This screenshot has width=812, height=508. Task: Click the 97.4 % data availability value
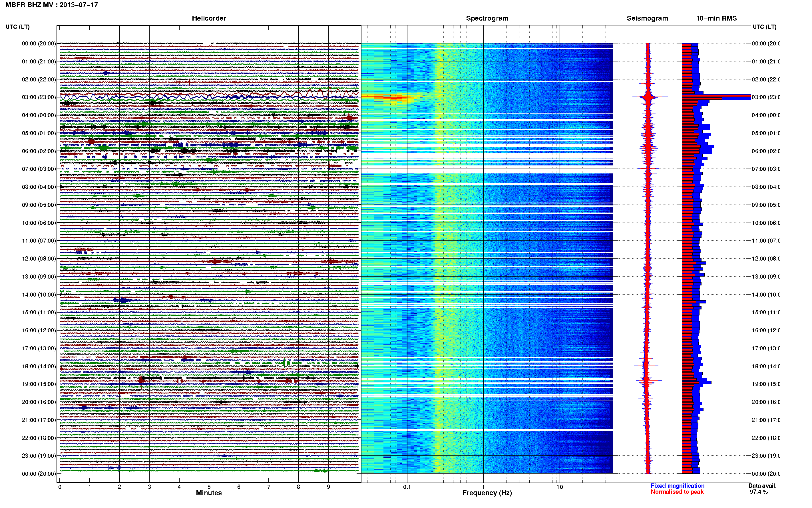point(759,492)
